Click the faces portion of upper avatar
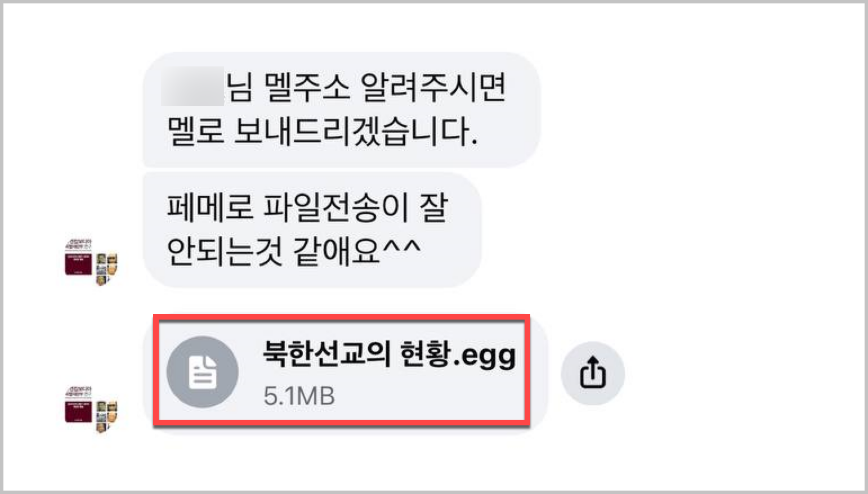The height and width of the screenshot is (494, 868). (107, 269)
